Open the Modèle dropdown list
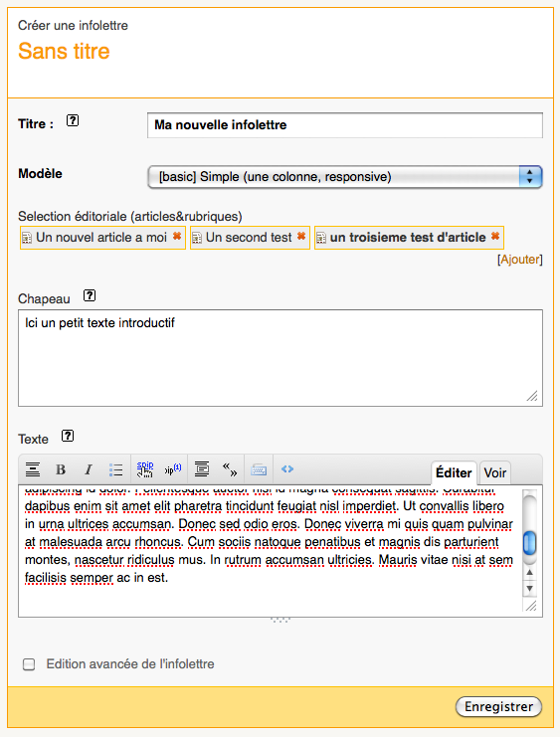The image size is (560, 737). pos(345,177)
